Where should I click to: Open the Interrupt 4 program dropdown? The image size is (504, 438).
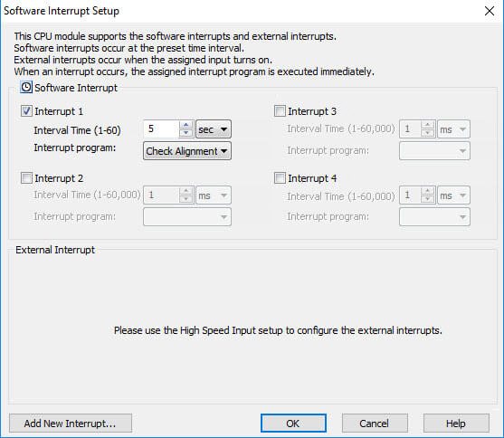(x=434, y=217)
